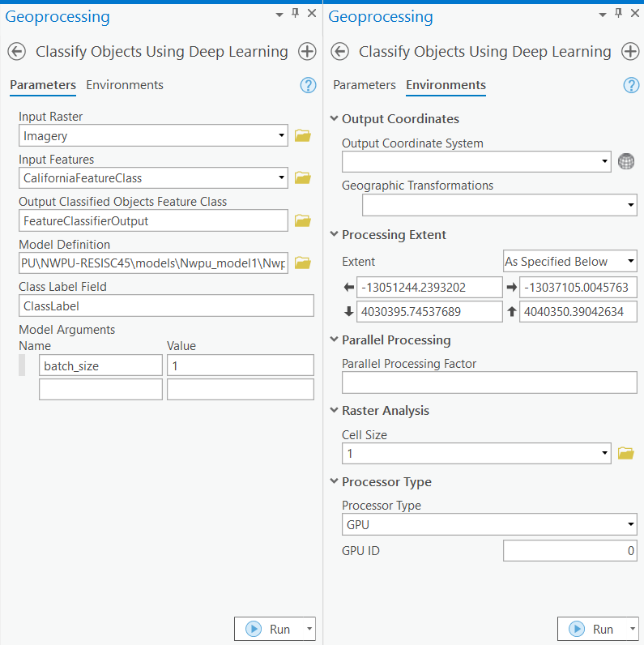Open Run button dropdown arrow in right pane

(x=630, y=629)
